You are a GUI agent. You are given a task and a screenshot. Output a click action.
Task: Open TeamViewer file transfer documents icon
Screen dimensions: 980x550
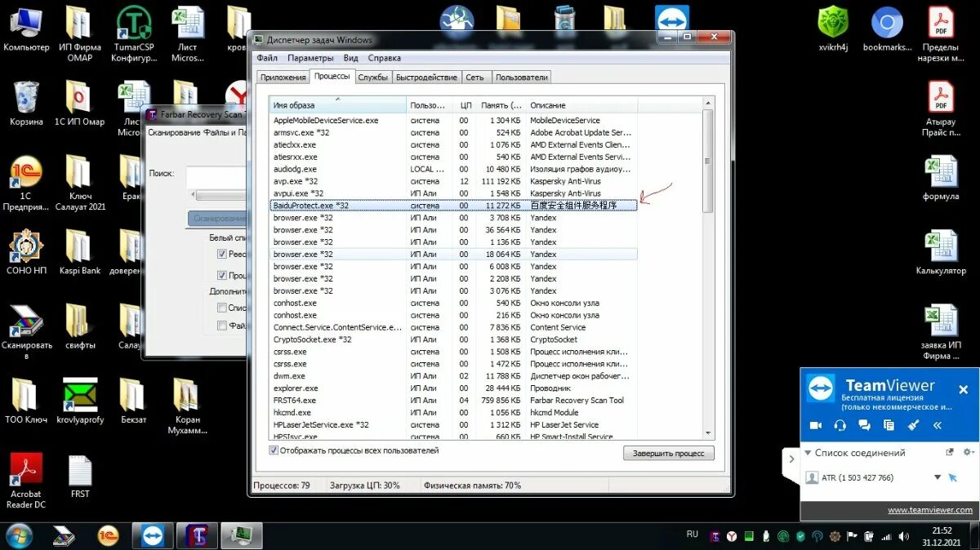pos(889,425)
